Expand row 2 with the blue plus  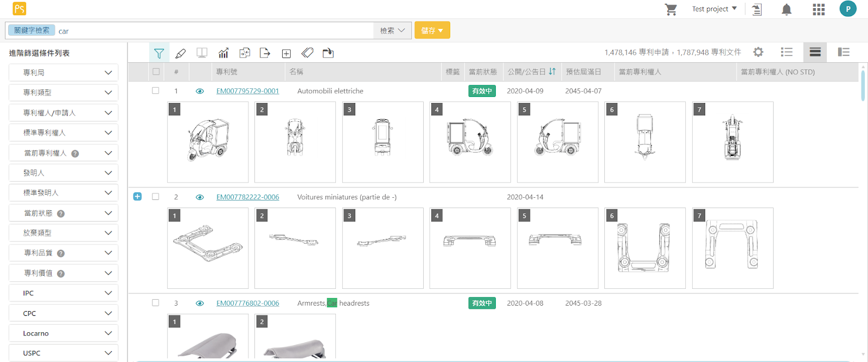point(137,196)
